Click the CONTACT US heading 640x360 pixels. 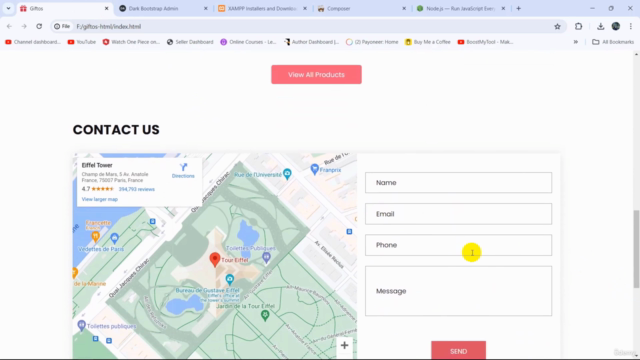point(116,130)
